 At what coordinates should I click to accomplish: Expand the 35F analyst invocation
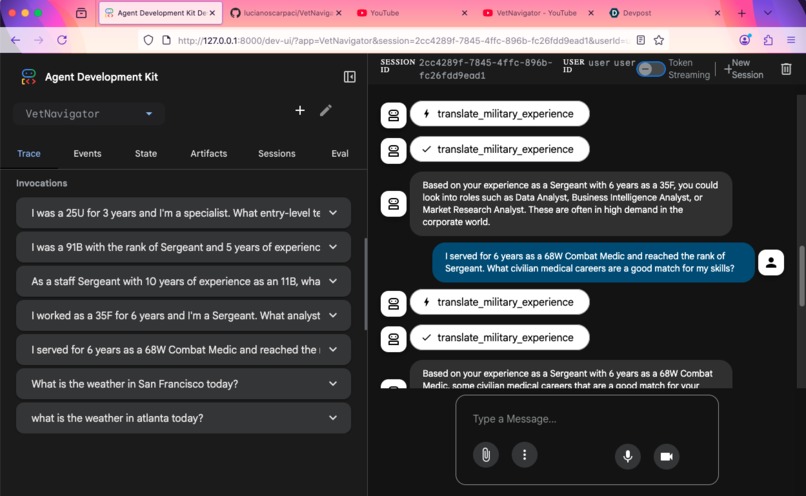(184, 316)
